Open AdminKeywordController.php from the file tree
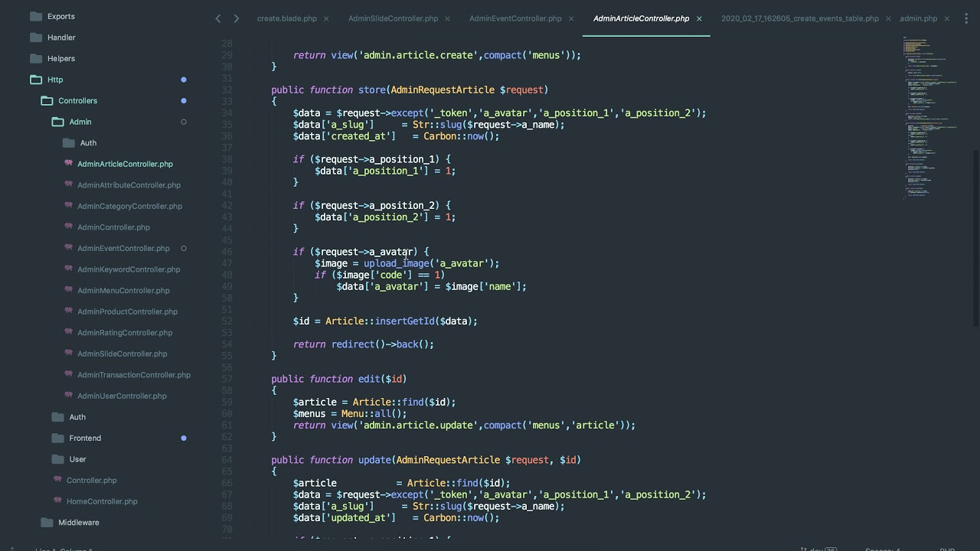Viewport: 980px width, 551px height. click(x=129, y=269)
